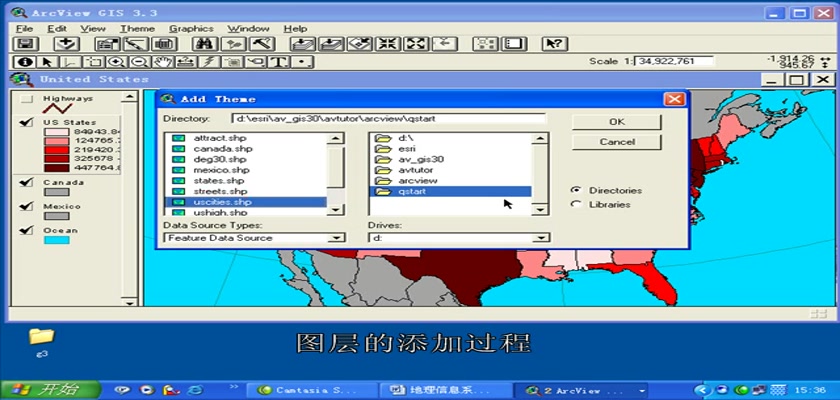Click the Directory path input field

[x=389, y=118]
